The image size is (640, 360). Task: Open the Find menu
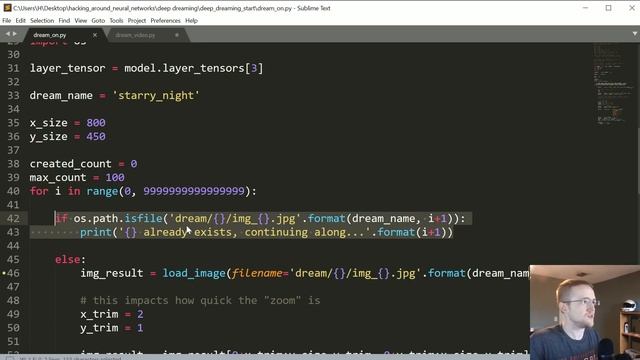tap(64, 20)
